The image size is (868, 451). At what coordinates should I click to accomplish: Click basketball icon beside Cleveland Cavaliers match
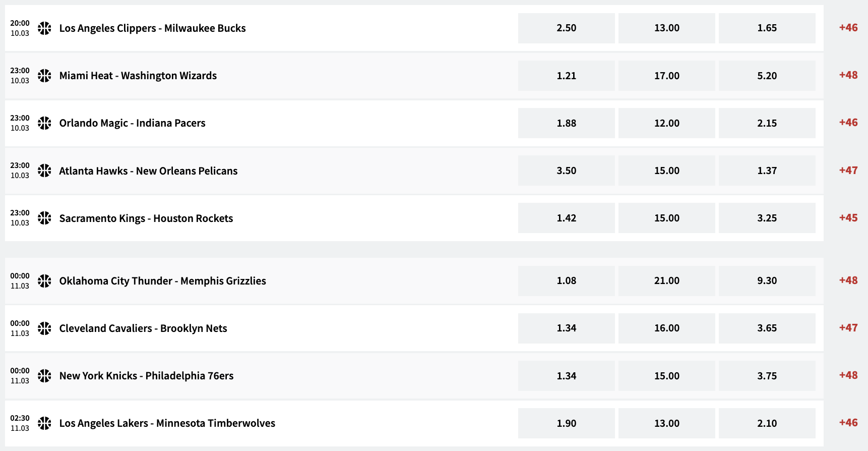pos(44,328)
